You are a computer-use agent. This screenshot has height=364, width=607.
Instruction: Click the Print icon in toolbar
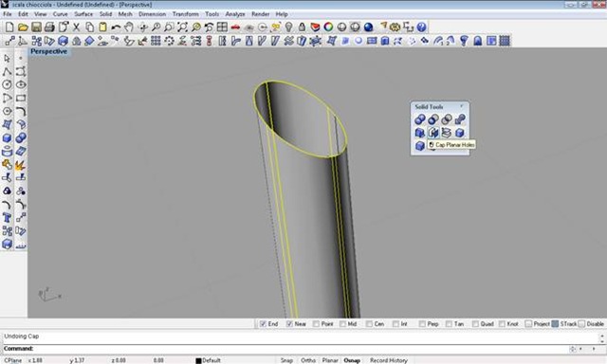point(49,27)
